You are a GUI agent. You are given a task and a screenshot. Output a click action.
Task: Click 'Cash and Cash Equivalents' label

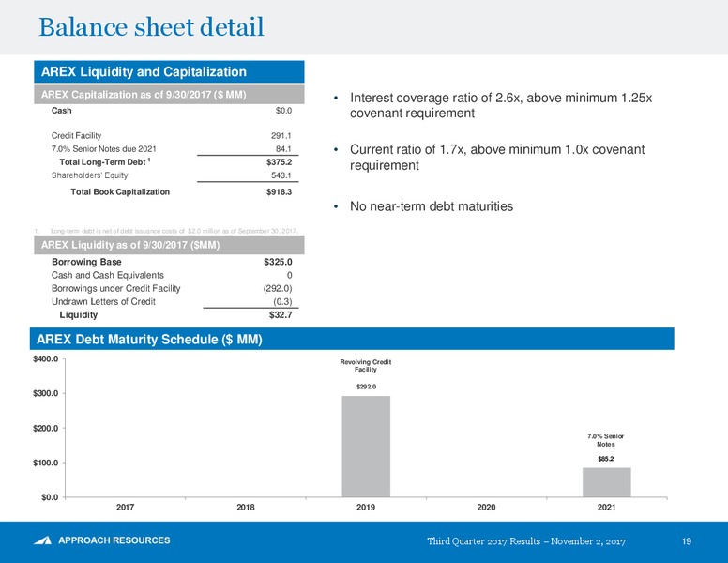click(x=108, y=275)
